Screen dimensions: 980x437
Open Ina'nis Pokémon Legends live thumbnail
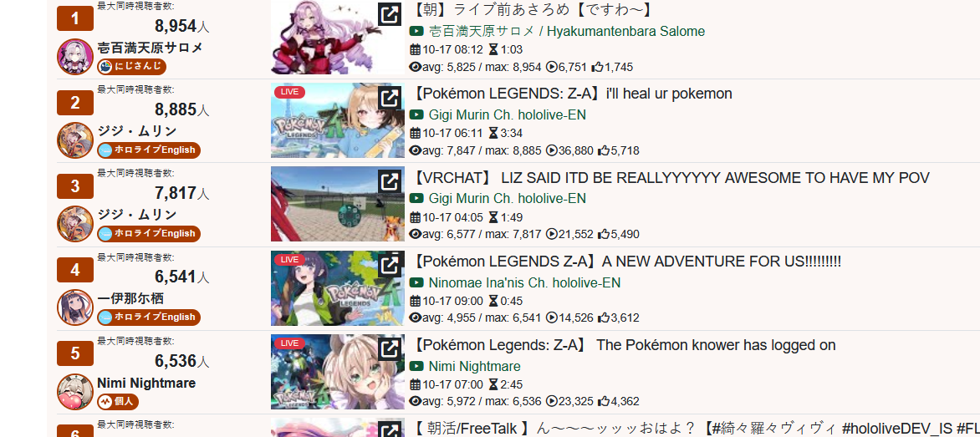pos(338,287)
